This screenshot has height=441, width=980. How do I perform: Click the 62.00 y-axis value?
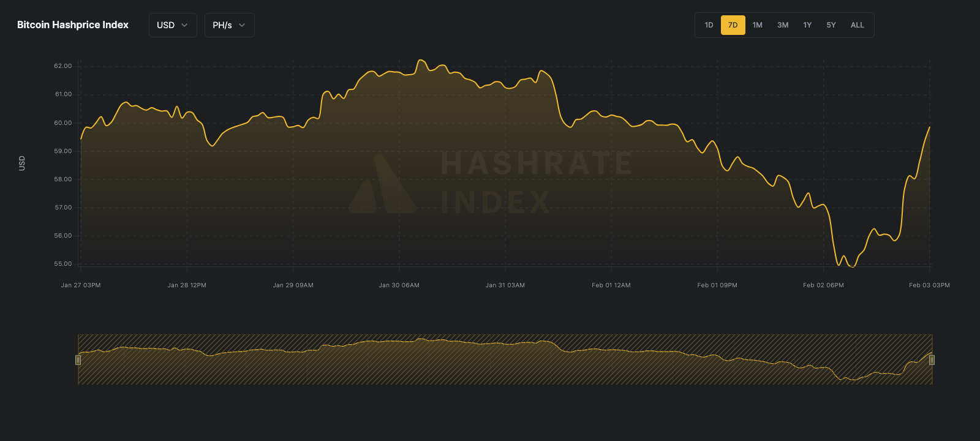63,66
